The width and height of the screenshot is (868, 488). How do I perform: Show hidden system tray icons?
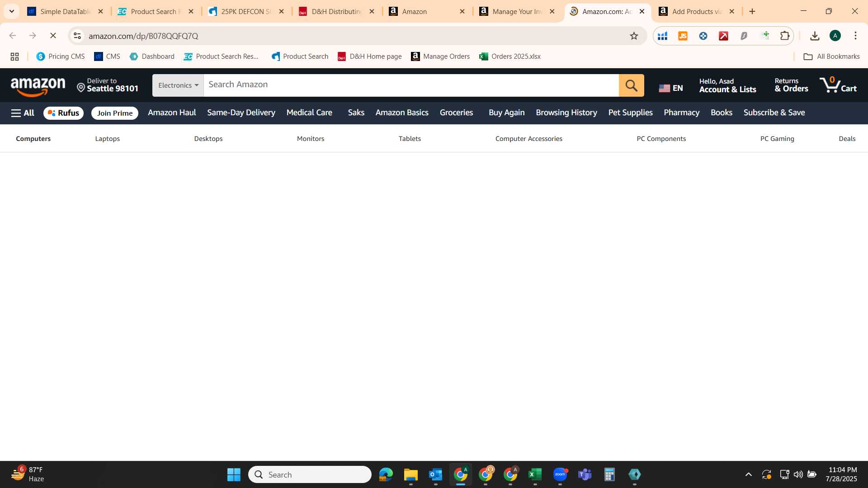click(x=748, y=474)
